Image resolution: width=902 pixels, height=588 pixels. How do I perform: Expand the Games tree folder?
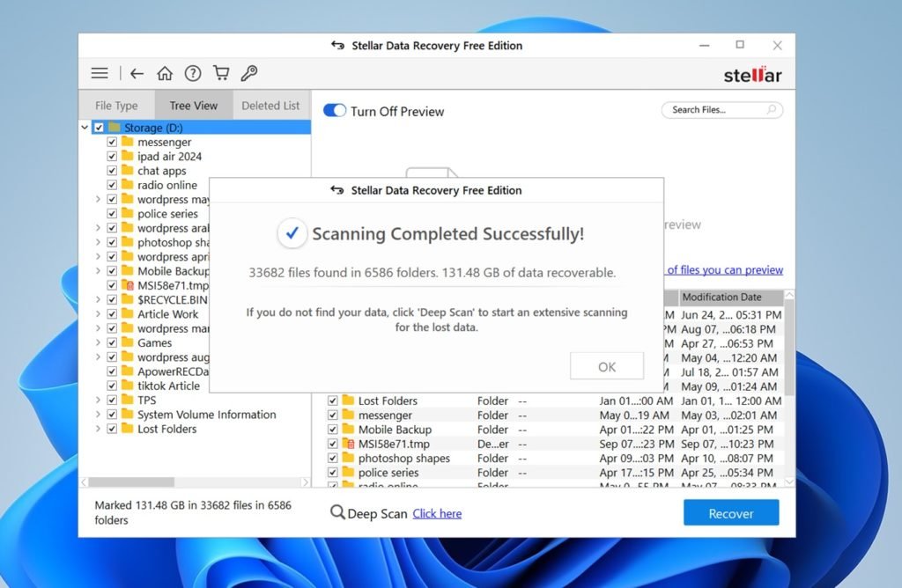click(98, 342)
